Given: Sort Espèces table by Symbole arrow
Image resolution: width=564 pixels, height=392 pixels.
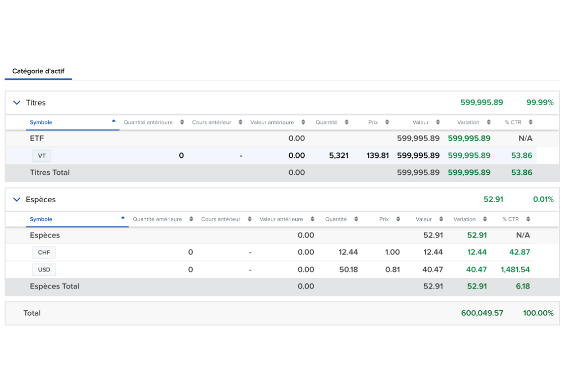Looking at the screenshot, I should pos(122,218).
